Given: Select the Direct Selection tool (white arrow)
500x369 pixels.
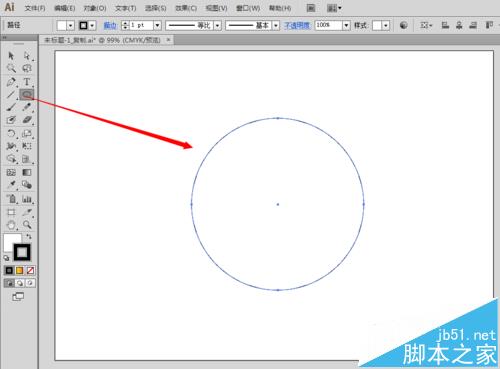Looking at the screenshot, I should click(x=27, y=55).
